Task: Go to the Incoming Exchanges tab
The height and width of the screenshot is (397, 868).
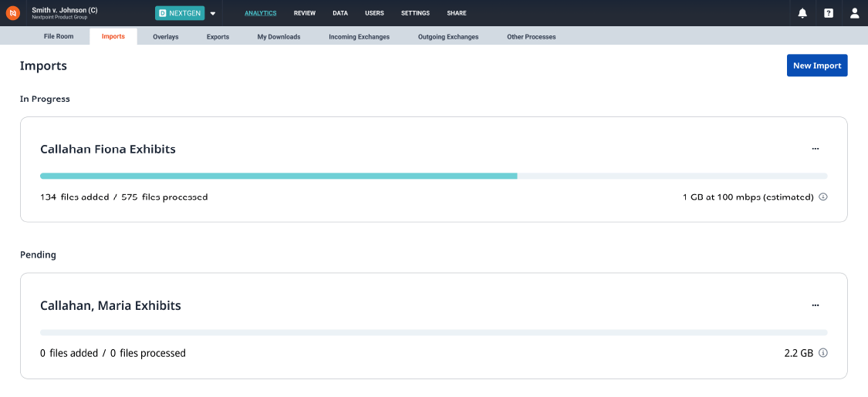Action: click(x=359, y=37)
